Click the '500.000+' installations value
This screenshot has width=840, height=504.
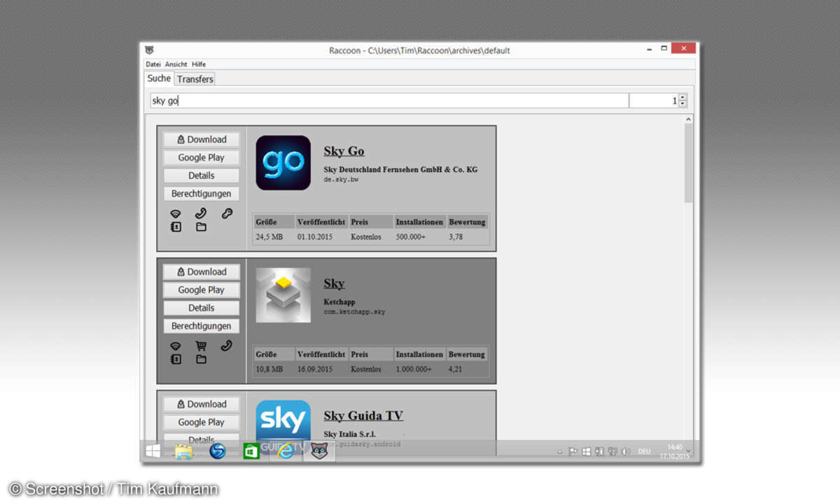[412, 237]
